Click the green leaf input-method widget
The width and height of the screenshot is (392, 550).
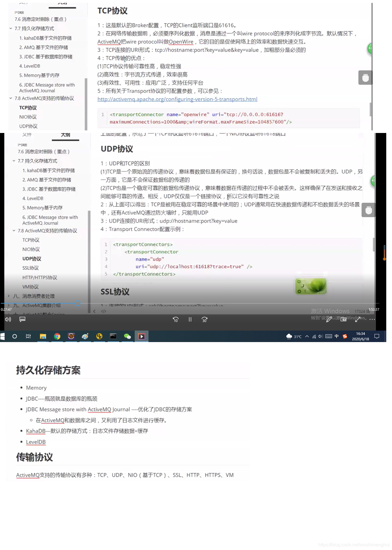(x=311, y=286)
